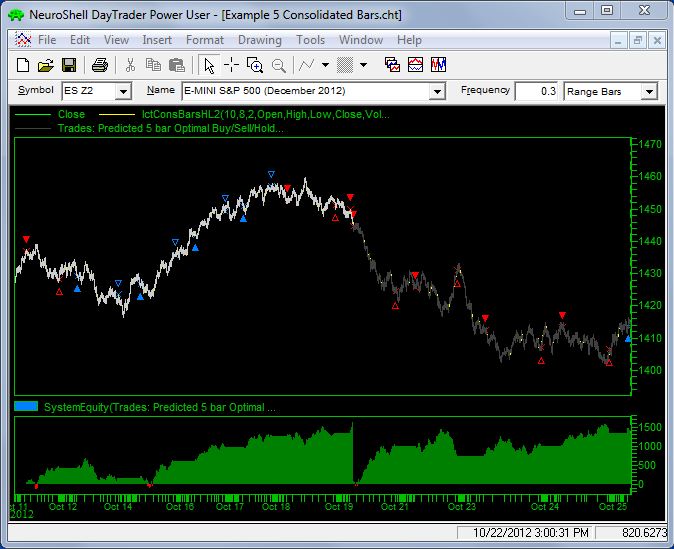The height and width of the screenshot is (549, 674).
Task: Click the trading strategy wizard toolbar icon
Action: pyautogui.click(x=438, y=65)
